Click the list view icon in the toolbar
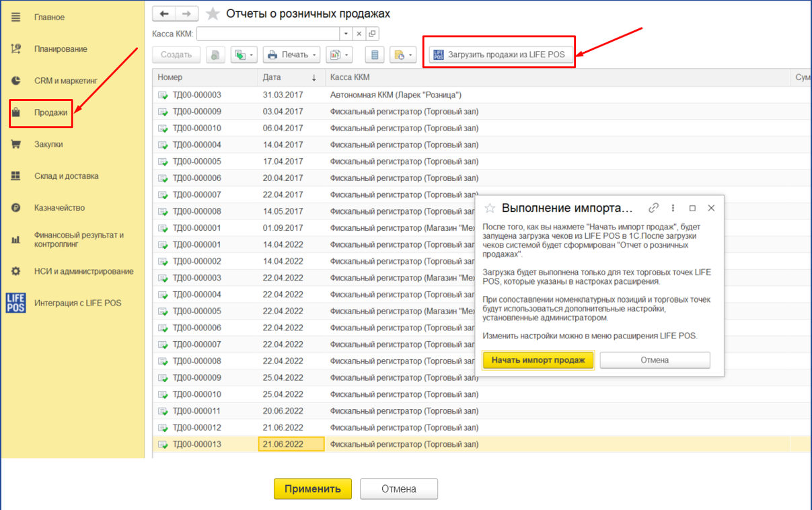 tap(375, 54)
